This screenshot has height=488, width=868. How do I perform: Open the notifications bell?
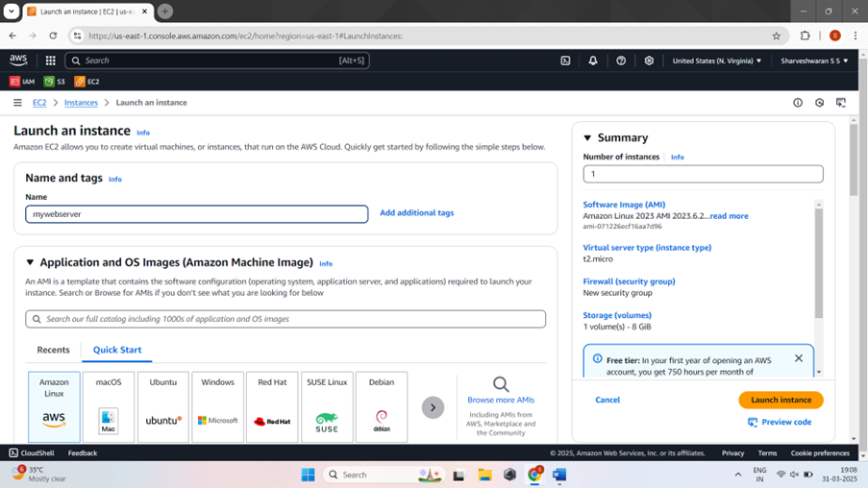[593, 61]
